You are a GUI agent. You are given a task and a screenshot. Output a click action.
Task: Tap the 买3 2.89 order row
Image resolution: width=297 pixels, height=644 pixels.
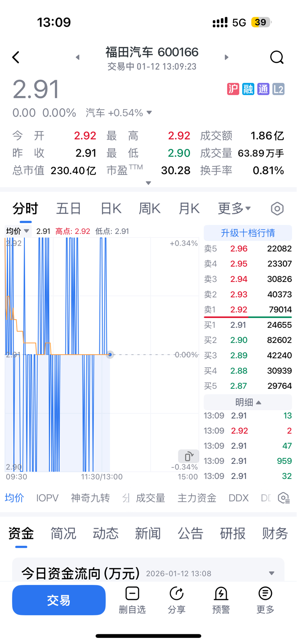tap(248, 355)
